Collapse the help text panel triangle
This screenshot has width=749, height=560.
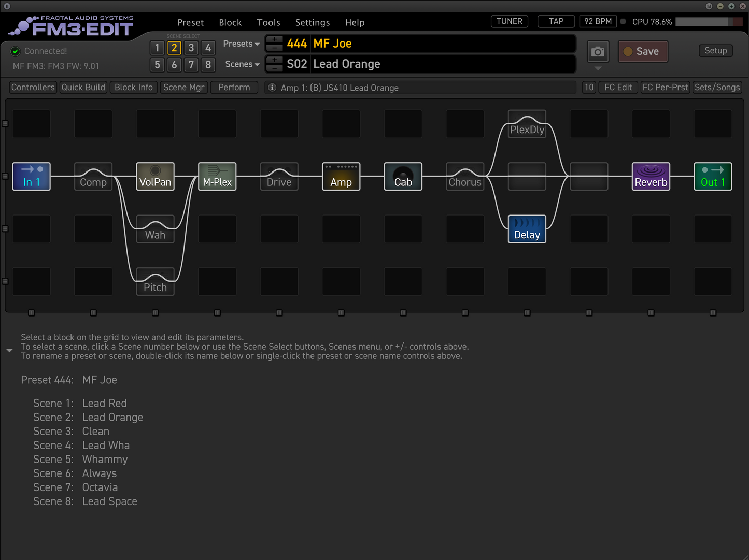[x=9, y=351]
